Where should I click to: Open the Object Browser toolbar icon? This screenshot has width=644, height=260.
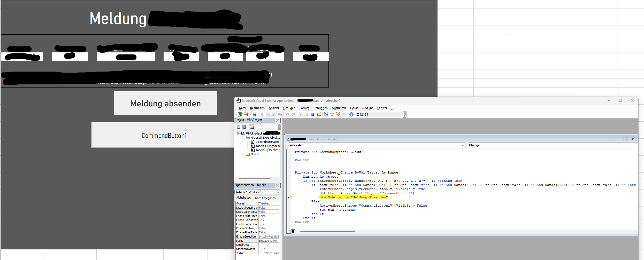pyautogui.click(x=338, y=114)
